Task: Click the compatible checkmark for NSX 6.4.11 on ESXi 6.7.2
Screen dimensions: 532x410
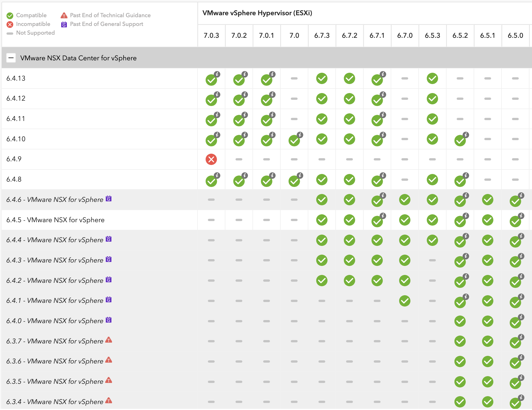Action: pos(349,119)
